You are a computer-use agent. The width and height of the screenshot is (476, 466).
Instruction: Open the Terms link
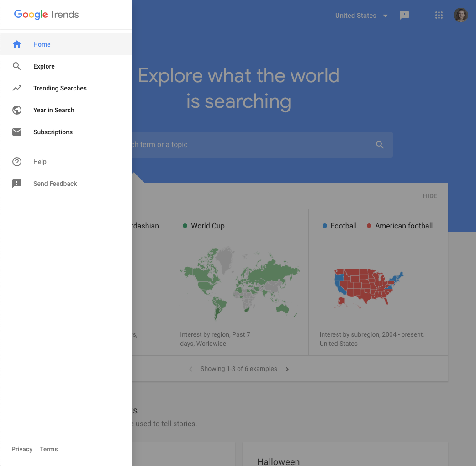pyautogui.click(x=48, y=449)
